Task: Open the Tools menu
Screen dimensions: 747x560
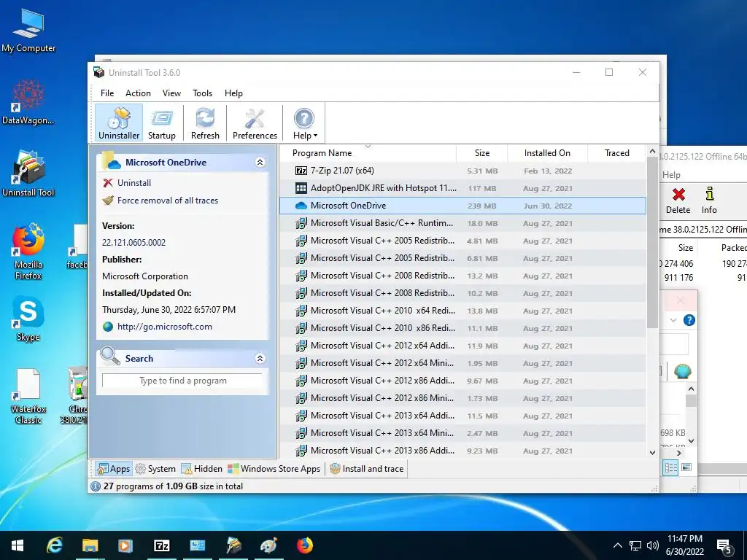Action: click(203, 93)
